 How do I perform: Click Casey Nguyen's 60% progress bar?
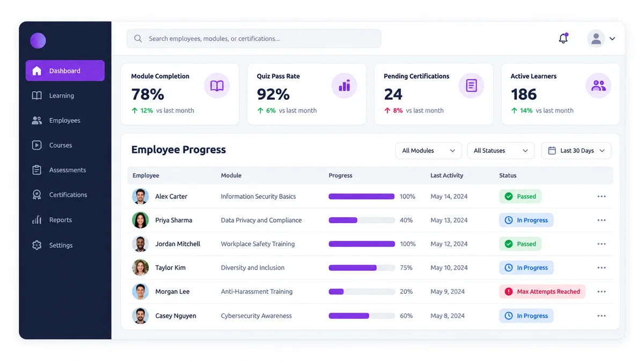pos(362,316)
